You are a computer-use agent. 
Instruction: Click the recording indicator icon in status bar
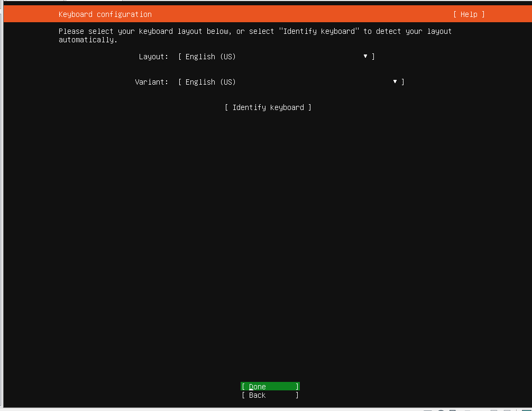coord(516,410)
